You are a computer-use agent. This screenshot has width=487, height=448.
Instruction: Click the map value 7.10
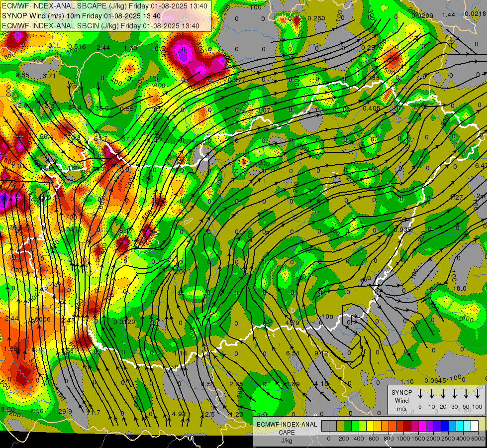point(37,411)
